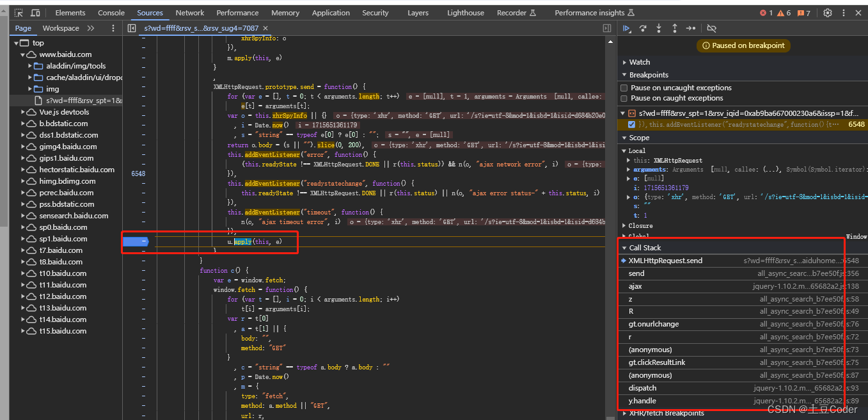This screenshot has width=868, height=420.
Task: Collapse the 'top' frame tree node
Action: pos(15,43)
